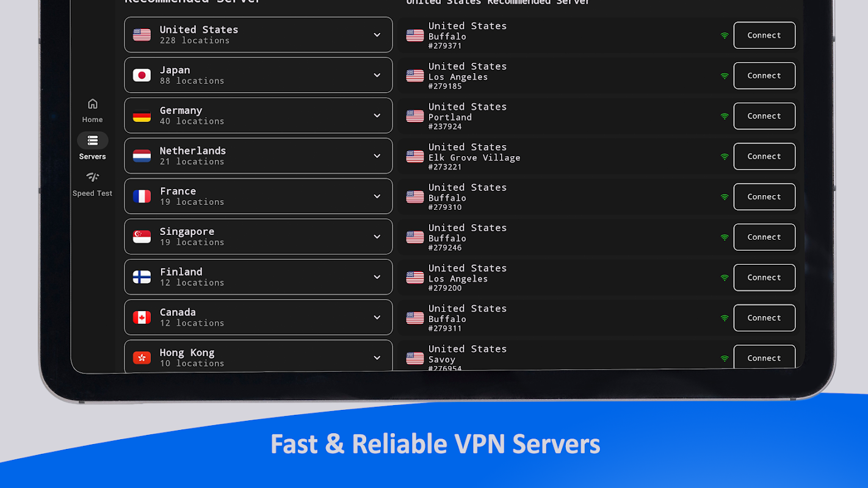Click the US flag of Los Angeles #279185
868x488 pixels.
point(415,76)
